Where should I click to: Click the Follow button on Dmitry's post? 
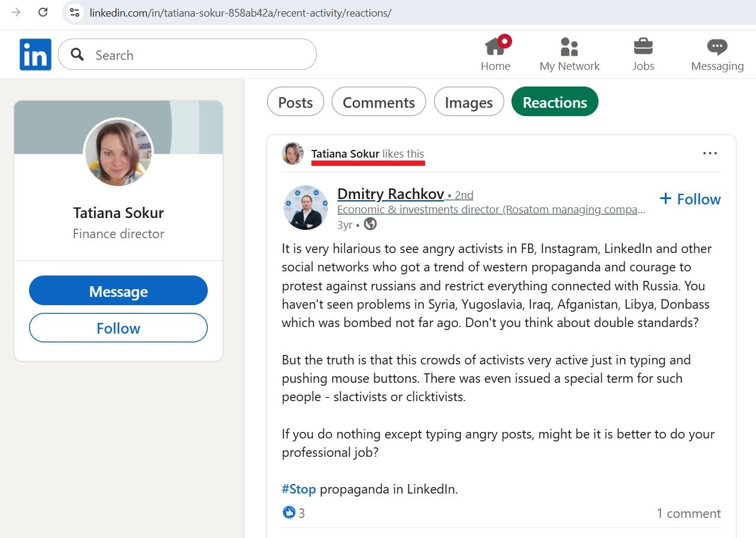click(690, 199)
